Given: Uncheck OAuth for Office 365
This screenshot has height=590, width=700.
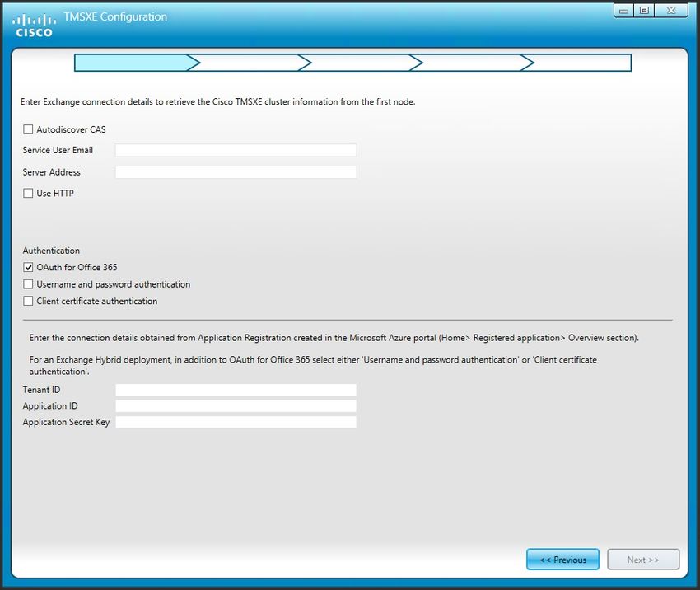Looking at the screenshot, I should pos(28,267).
